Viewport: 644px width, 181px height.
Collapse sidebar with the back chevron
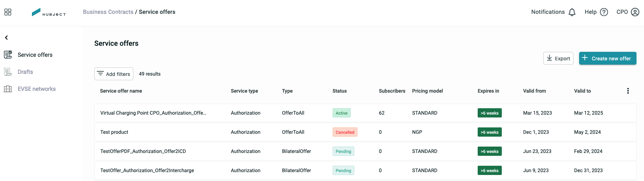[6, 38]
